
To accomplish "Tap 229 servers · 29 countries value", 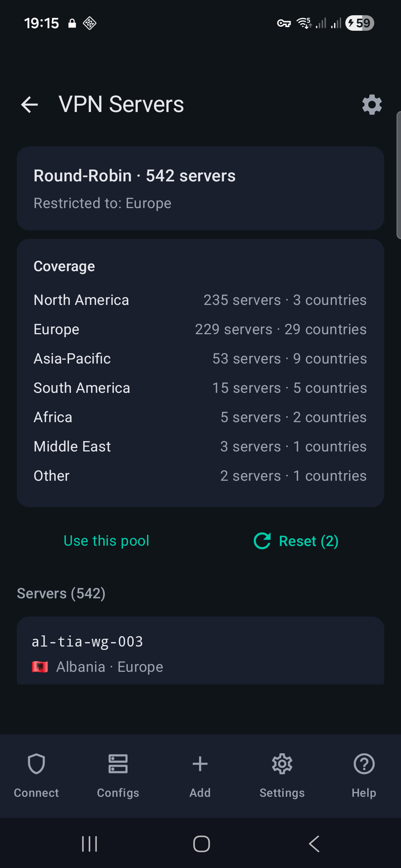I will click(281, 329).
